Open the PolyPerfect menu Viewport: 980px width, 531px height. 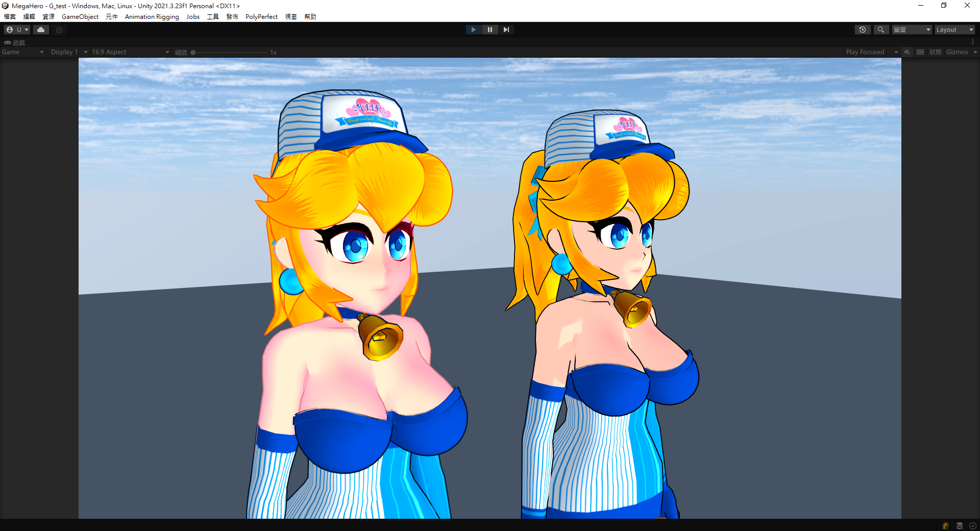pyautogui.click(x=261, y=17)
